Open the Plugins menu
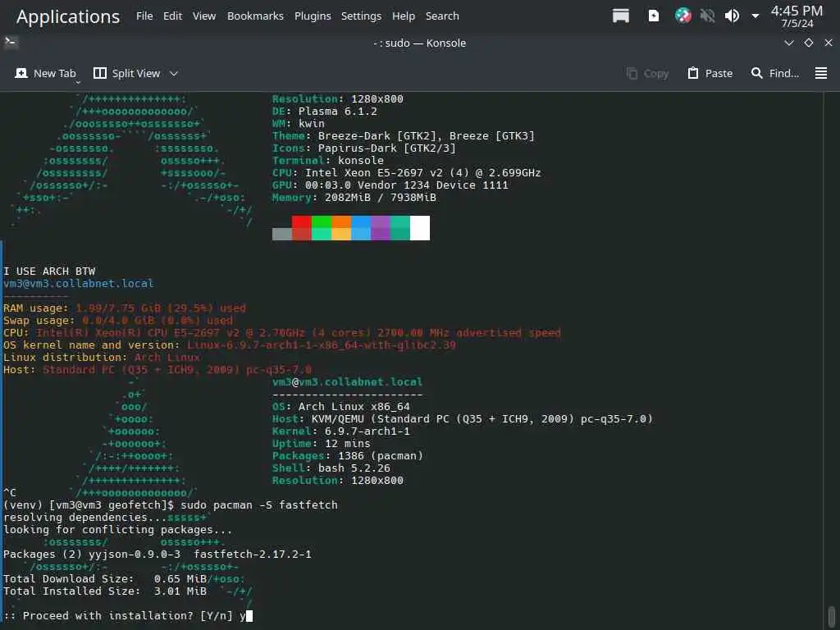Screen dimensions: 840x630 pos(313,16)
